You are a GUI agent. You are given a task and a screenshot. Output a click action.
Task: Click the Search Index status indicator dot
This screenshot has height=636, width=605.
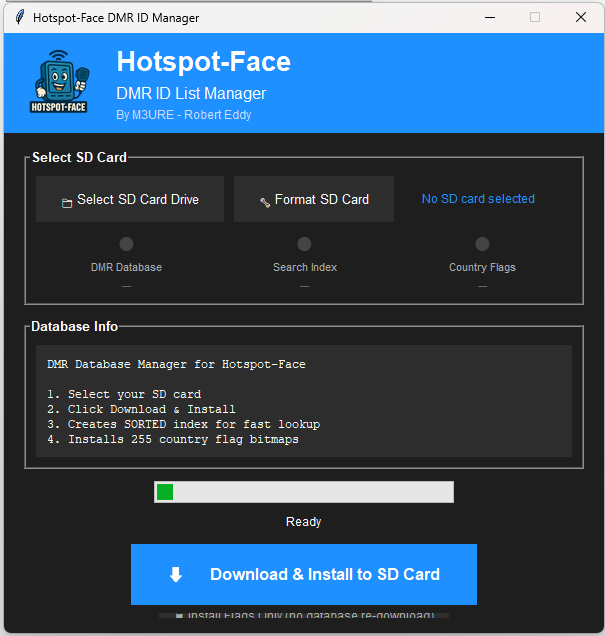pyautogui.click(x=304, y=244)
